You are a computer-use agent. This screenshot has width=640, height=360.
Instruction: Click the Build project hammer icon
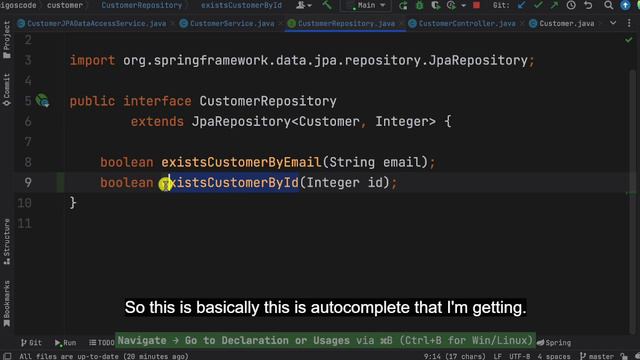coord(327,5)
